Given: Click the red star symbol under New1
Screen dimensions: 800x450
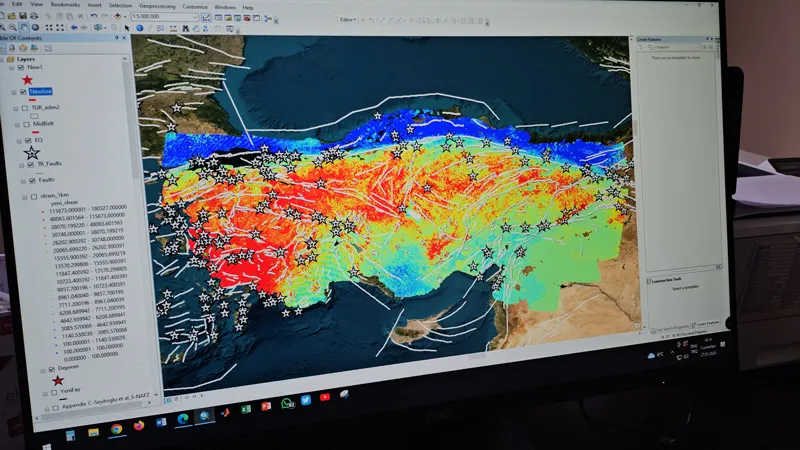Looking at the screenshot, I should click(x=27, y=79).
